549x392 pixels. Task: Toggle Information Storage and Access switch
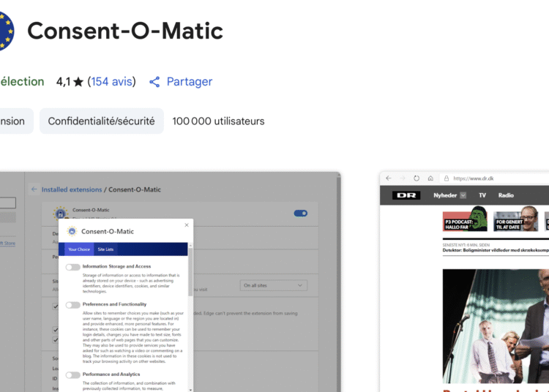(72, 267)
